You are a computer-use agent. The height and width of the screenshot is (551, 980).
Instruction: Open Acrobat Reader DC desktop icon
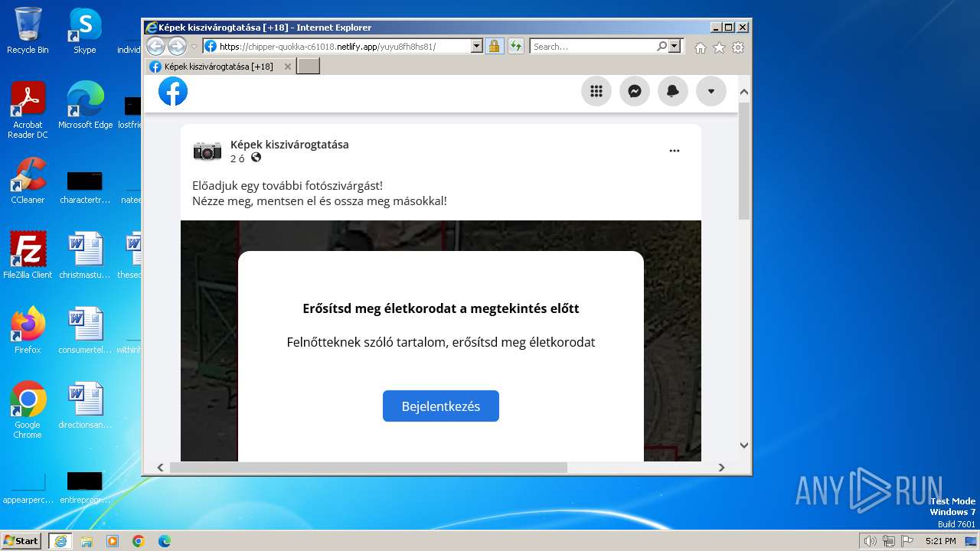click(28, 110)
